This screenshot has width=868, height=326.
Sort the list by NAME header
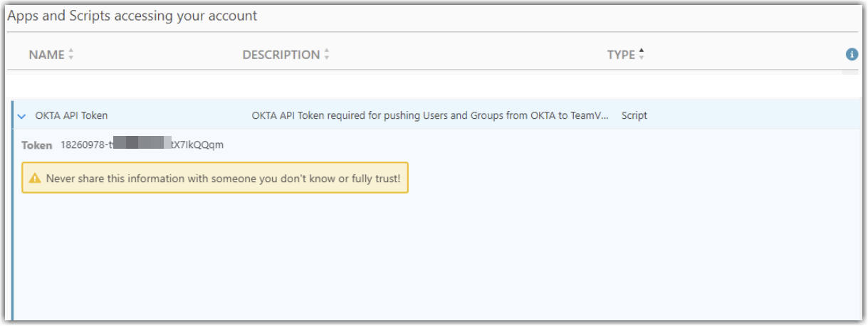46,55
